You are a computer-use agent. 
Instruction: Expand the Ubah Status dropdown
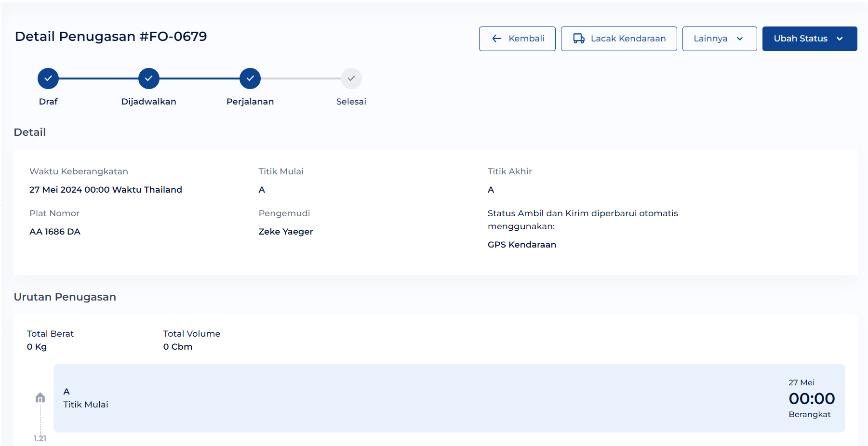810,39
